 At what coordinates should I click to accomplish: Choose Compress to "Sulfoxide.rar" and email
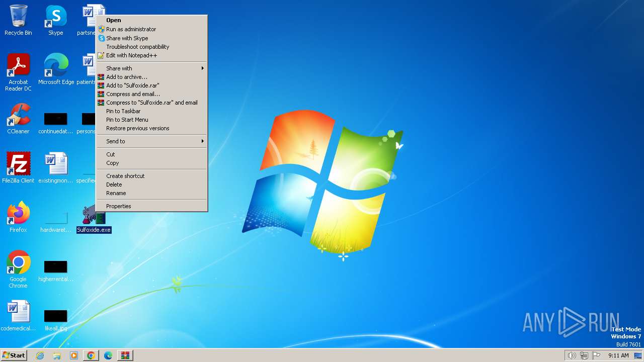pos(151,103)
